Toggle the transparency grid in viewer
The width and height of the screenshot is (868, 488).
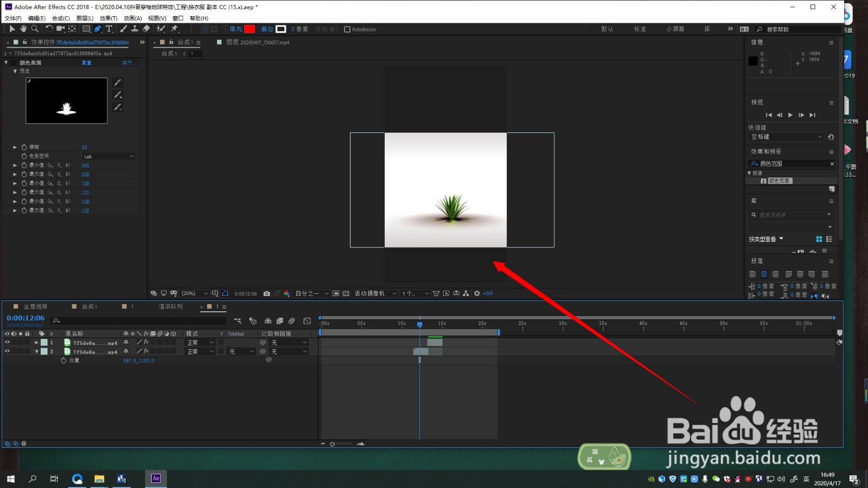(346, 293)
